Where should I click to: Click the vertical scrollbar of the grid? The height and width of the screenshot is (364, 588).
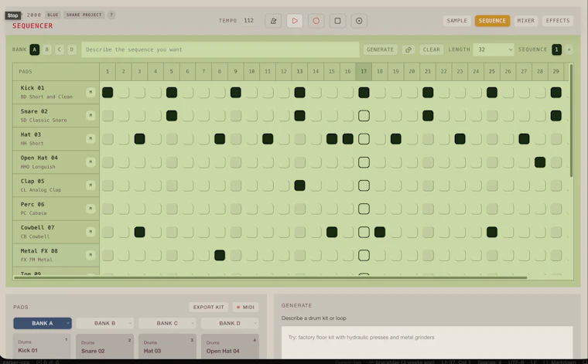tap(571, 121)
